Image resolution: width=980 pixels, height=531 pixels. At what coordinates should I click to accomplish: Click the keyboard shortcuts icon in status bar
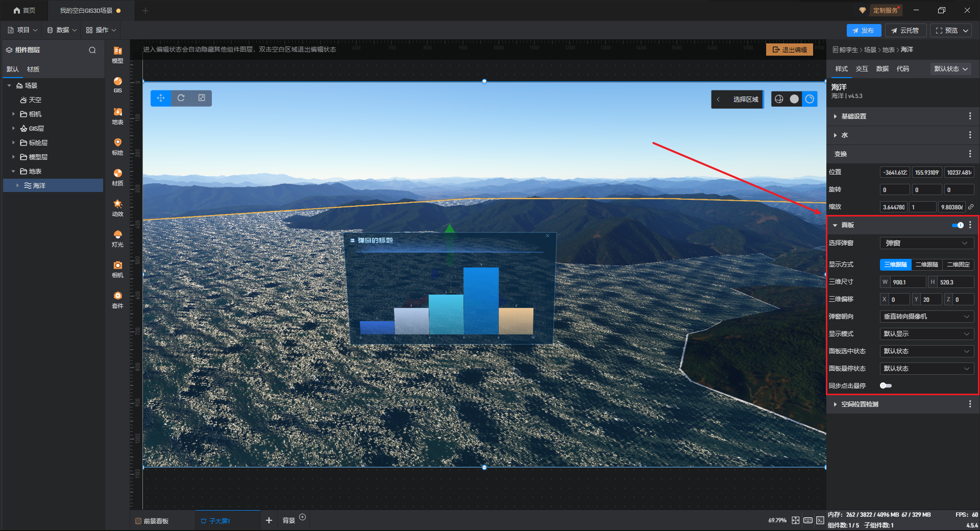pyautogui.click(x=808, y=520)
